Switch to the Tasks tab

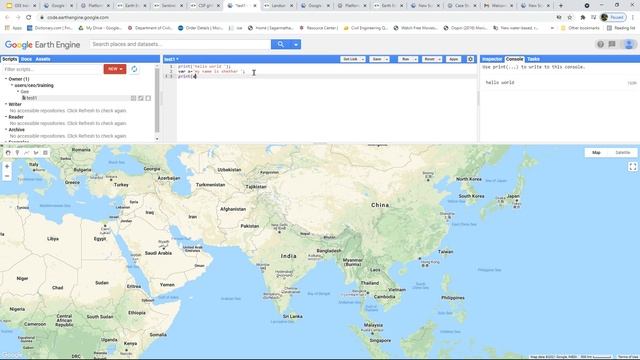(533, 59)
